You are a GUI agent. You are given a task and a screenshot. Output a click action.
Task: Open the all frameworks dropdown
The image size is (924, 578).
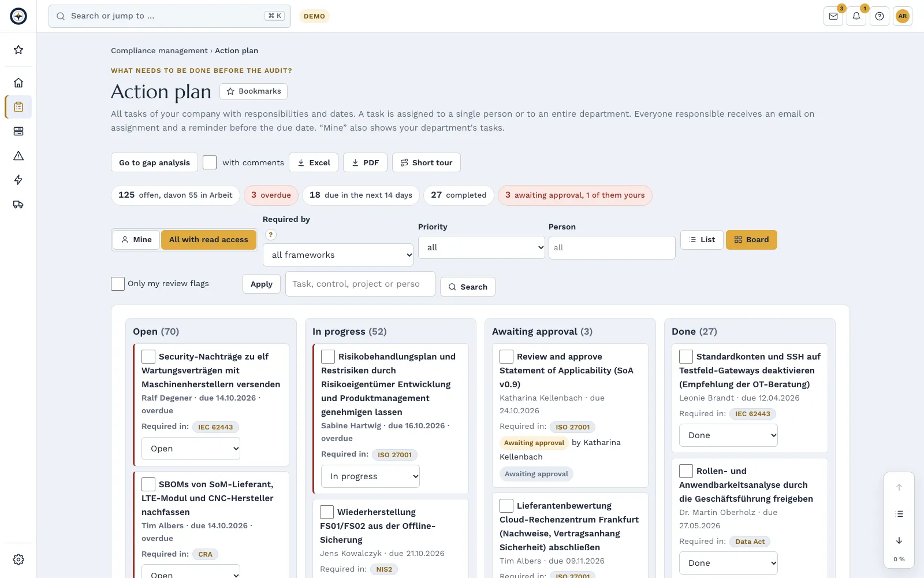point(338,255)
